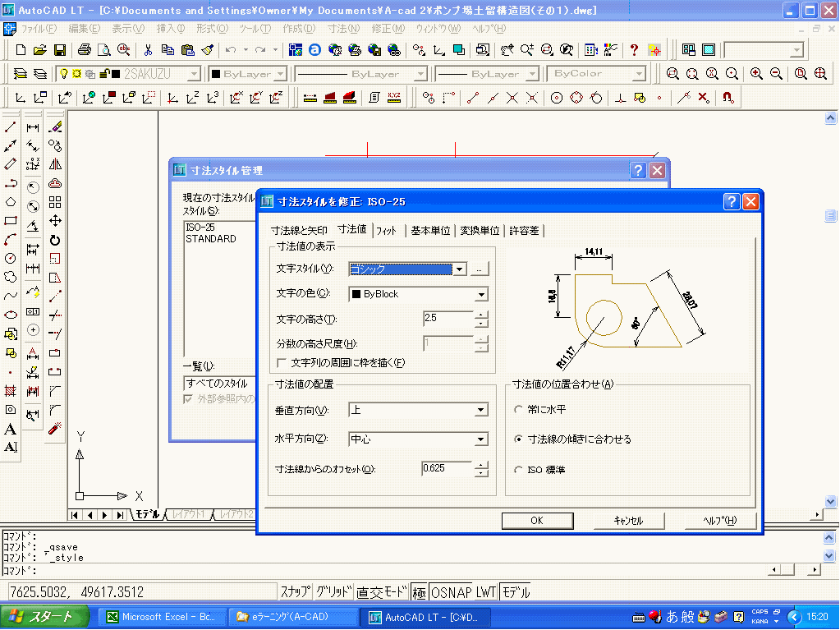Click the キャンセル button
This screenshot has width=840, height=630.
pyautogui.click(x=628, y=521)
